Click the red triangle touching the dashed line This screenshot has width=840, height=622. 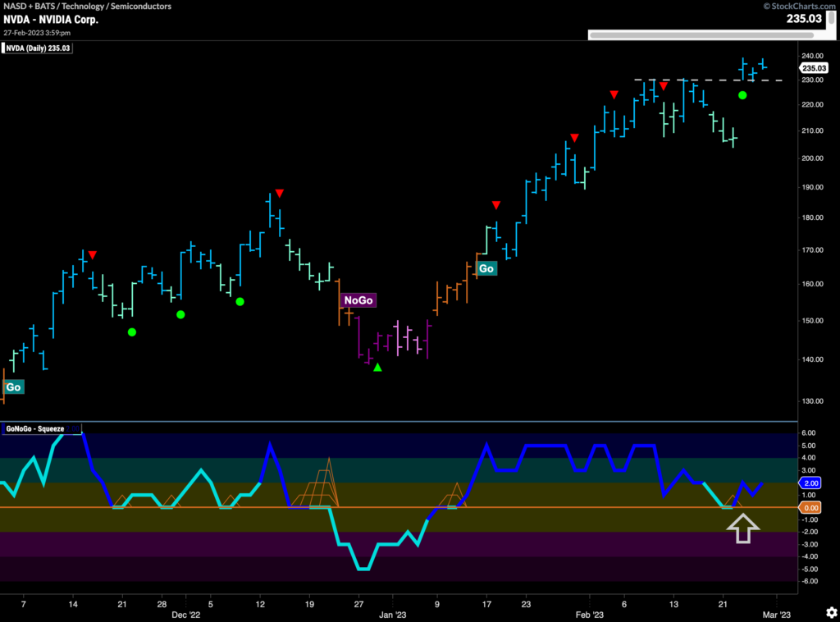coord(663,85)
